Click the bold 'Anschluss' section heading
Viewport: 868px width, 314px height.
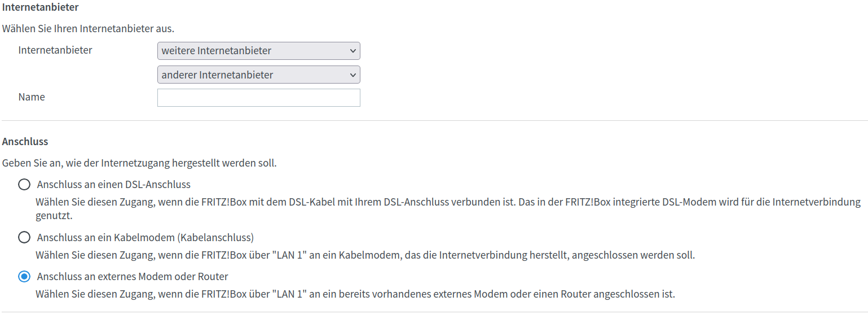(25, 141)
